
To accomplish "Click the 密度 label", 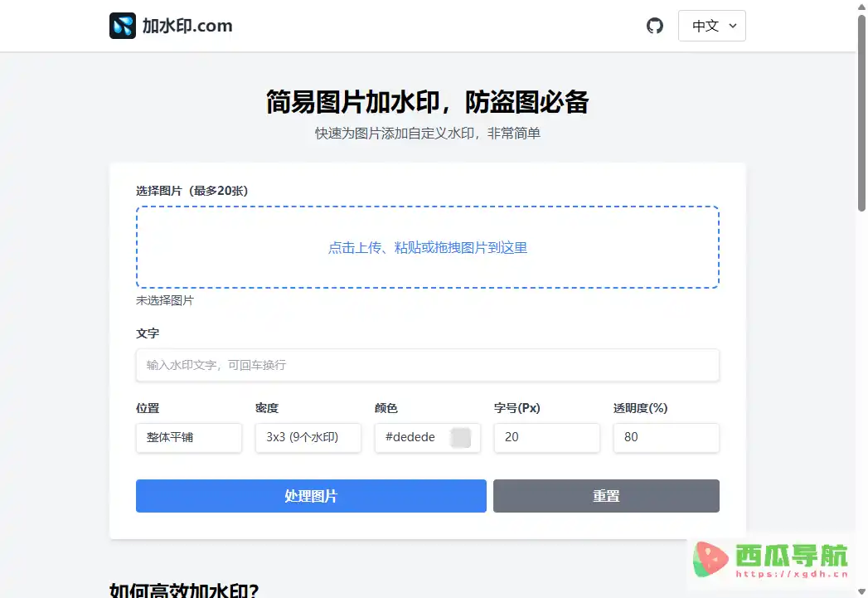I will tap(267, 408).
